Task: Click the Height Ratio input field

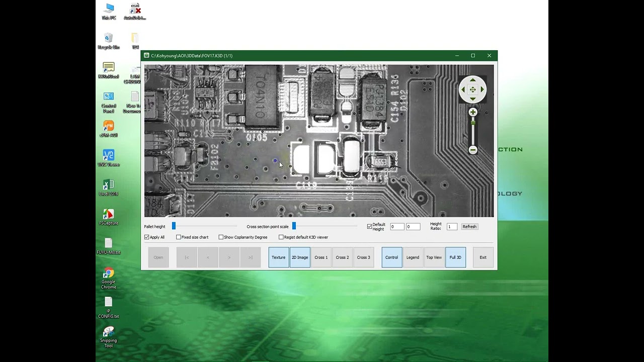Action: point(452,227)
